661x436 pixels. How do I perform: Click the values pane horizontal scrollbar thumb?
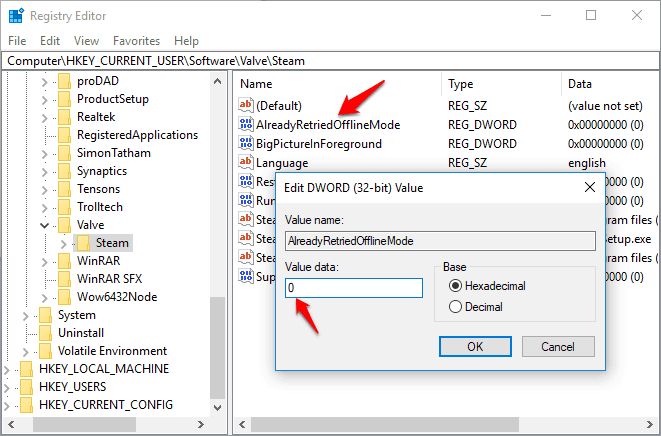(x=385, y=424)
